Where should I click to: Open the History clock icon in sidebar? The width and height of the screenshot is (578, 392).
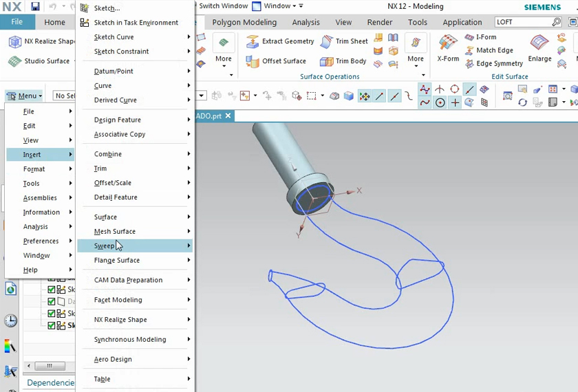[10, 320]
